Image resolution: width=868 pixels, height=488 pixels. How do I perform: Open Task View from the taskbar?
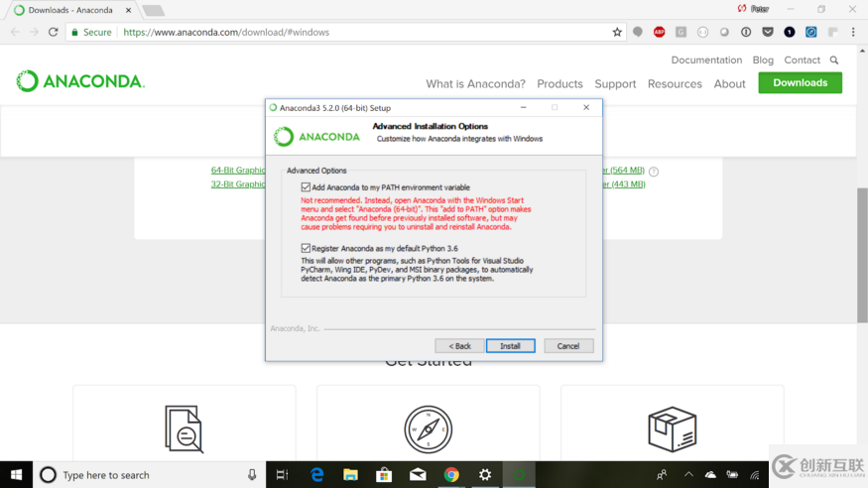(x=283, y=475)
